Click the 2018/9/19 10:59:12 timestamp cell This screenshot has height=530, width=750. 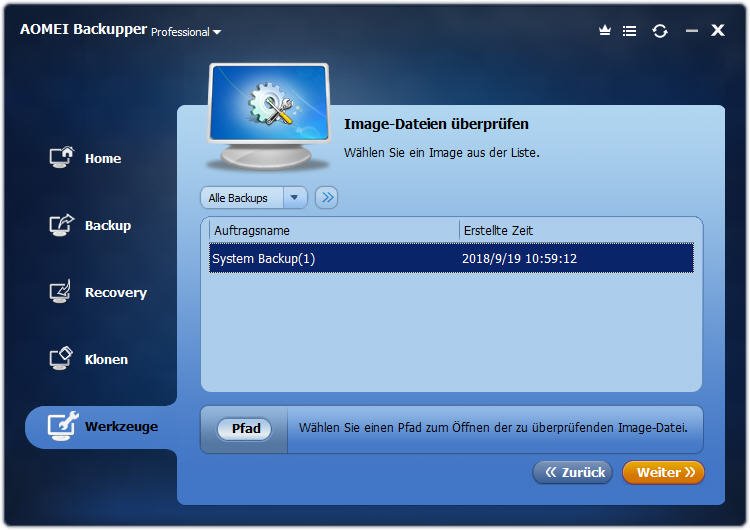pos(519,259)
